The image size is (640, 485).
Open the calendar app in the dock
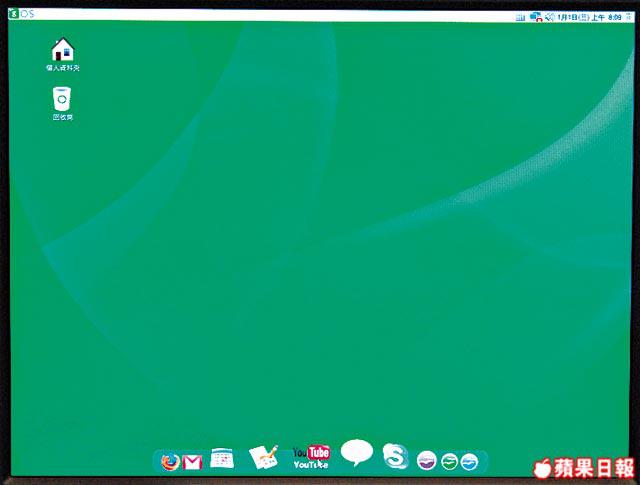coord(222,458)
